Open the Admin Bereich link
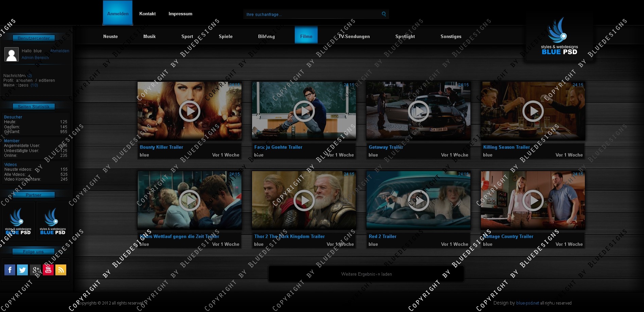Viewport: 644px width, 312px height. [x=35, y=58]
